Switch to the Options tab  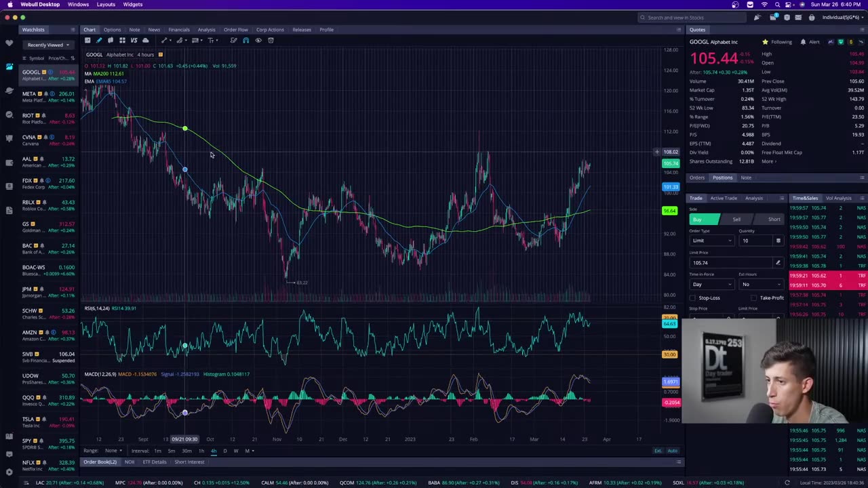(x=112, y=30)
